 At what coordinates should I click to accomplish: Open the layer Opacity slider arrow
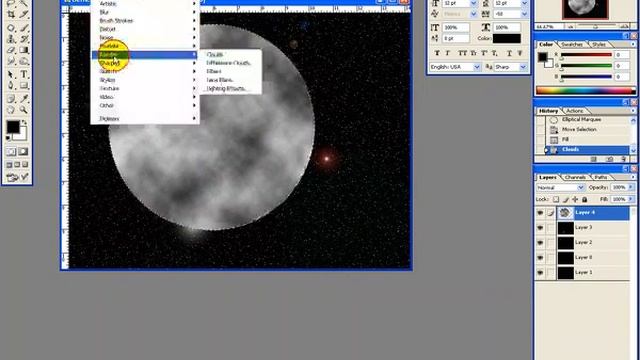(630, 187)
